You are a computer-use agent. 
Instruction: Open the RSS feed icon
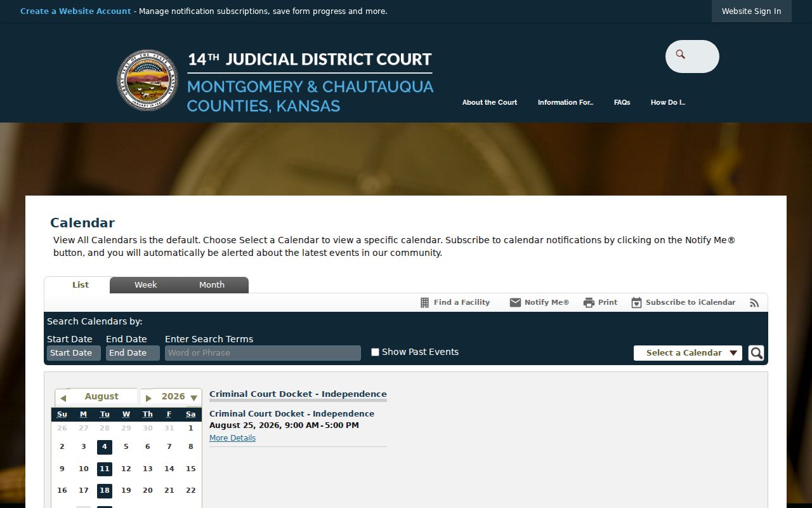(x=754, y=303)
